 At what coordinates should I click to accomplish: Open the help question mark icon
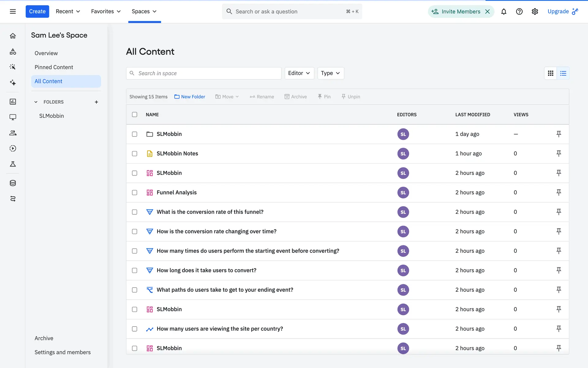[x=519, y=12]
